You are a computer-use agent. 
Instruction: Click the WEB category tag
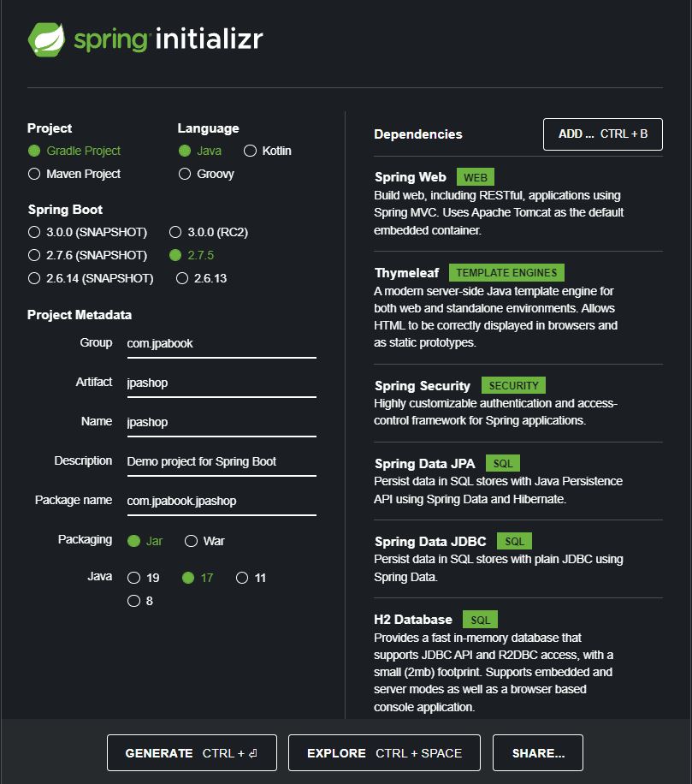point(475,177)
